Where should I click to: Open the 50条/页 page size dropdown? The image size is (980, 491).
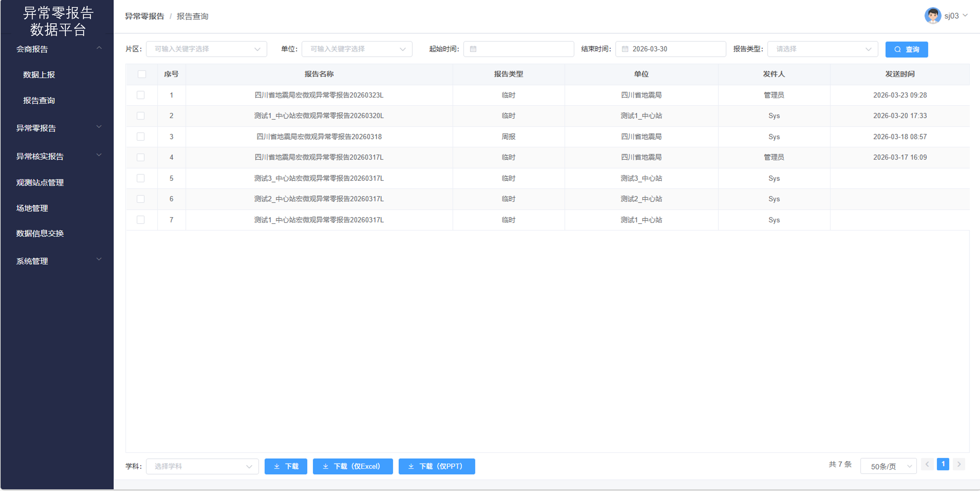[888, 466]
